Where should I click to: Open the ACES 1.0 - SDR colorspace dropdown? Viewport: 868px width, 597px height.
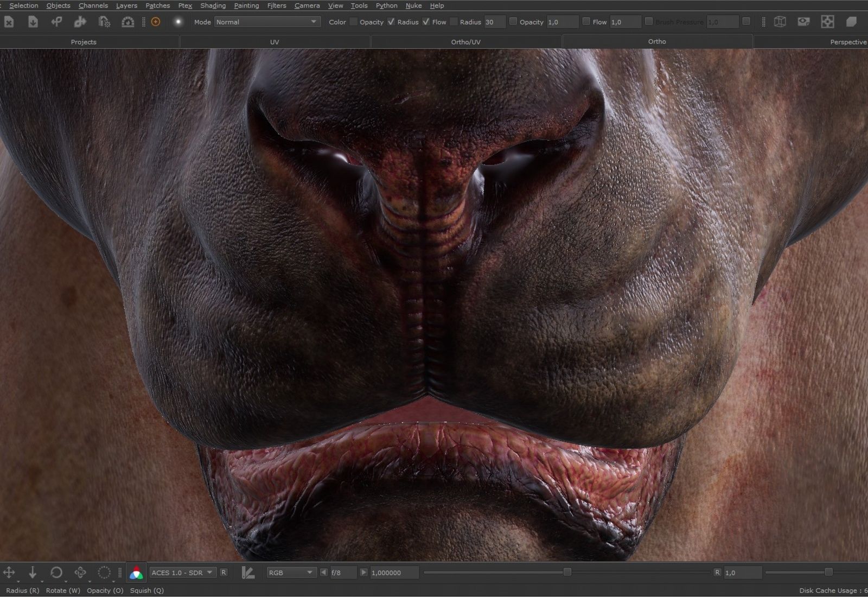click(182, 573)
